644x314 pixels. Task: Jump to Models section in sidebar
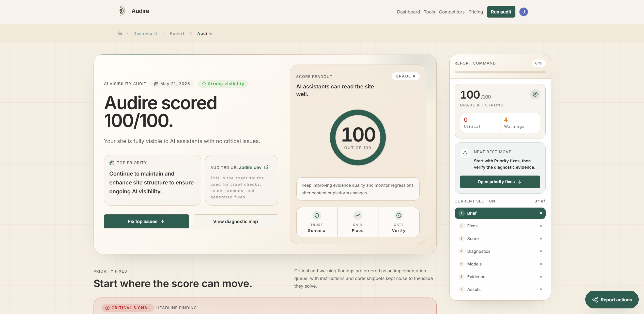pyautogui.click(x=500, y=264)
